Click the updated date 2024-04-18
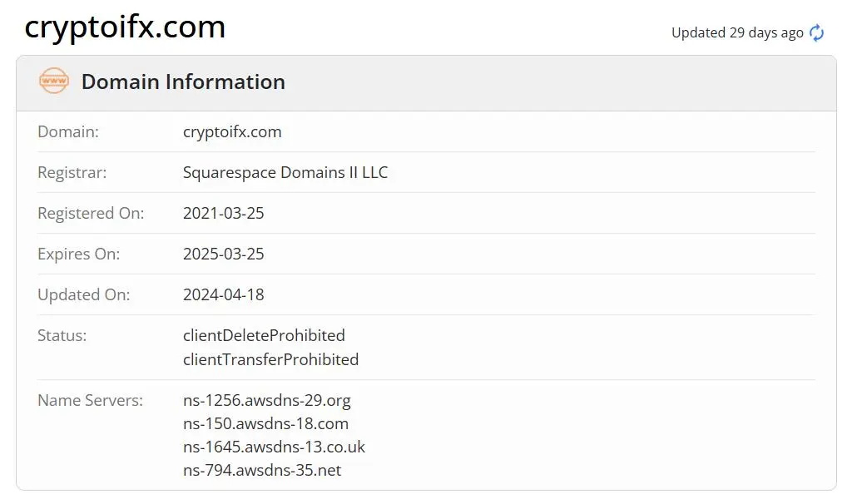The width and height of the screenshot is (852, 504). tap(223, 294)
